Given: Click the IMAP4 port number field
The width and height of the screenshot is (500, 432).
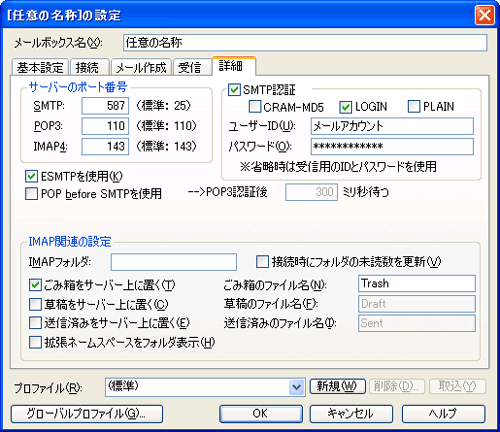Looking at the screenshot, I should point(105,146).
